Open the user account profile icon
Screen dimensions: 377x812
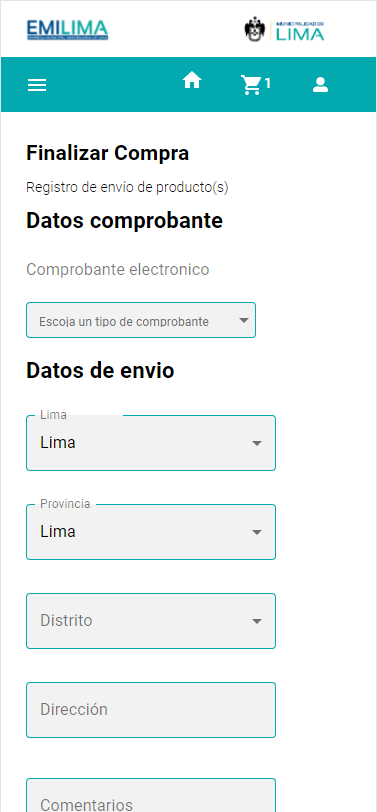pos(321,85)
